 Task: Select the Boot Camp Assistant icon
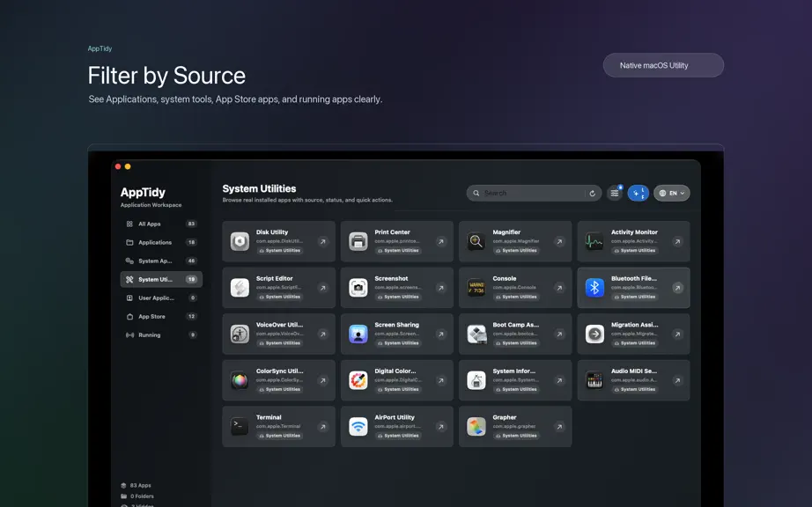tap(476, 334)
